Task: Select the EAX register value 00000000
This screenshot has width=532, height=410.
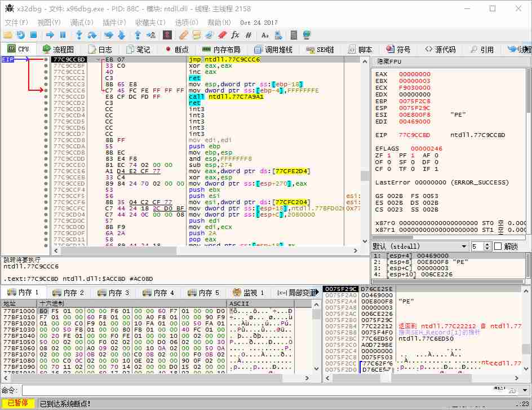Action: pos(415,74)
